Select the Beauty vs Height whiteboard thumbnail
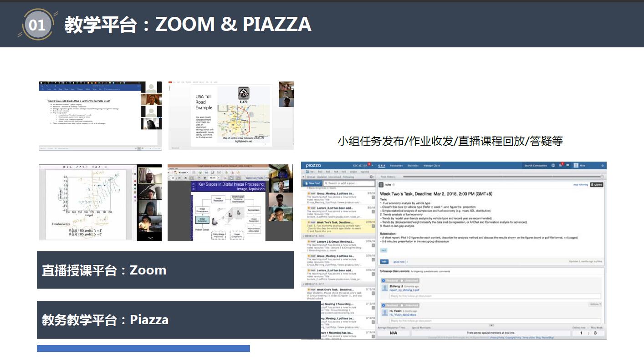The height and width of the screenshot is (361, 644). coord(100,202)
